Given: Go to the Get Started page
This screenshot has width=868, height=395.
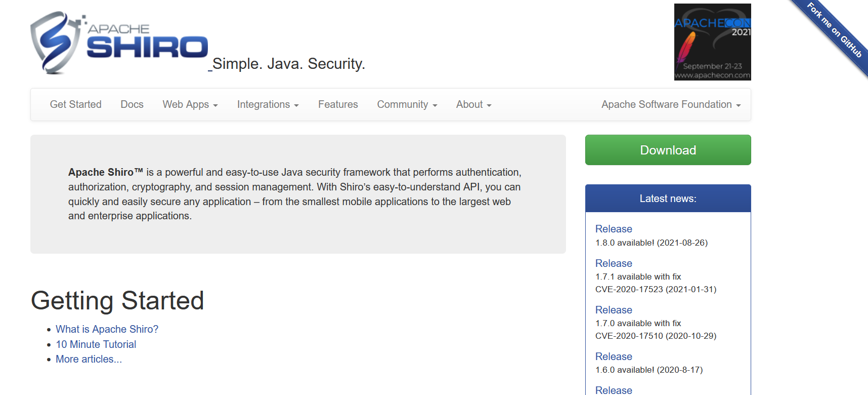Looking at the screenshot, I should point(76,105).
